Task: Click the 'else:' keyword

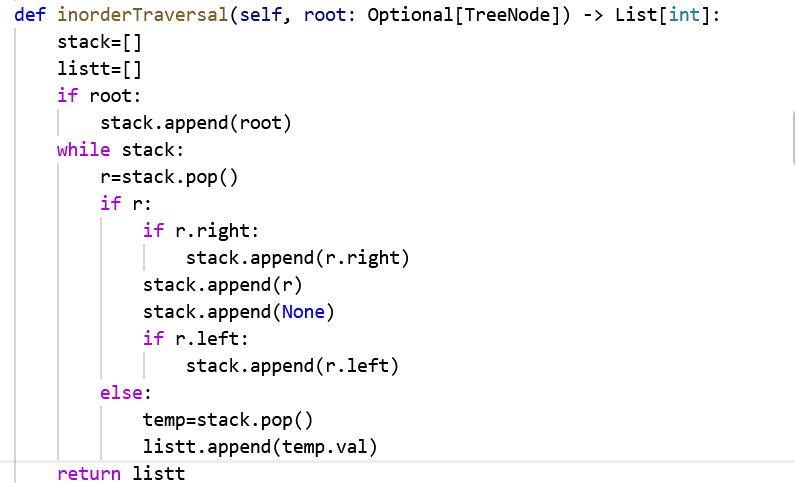Action: click(x=126, y=393)
